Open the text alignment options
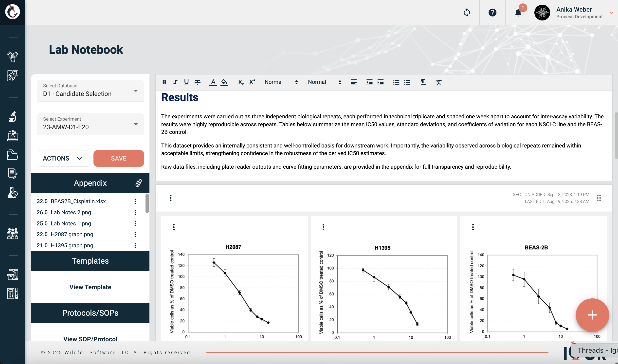Screen dimensions: 618x364 (x=354, y=82)
